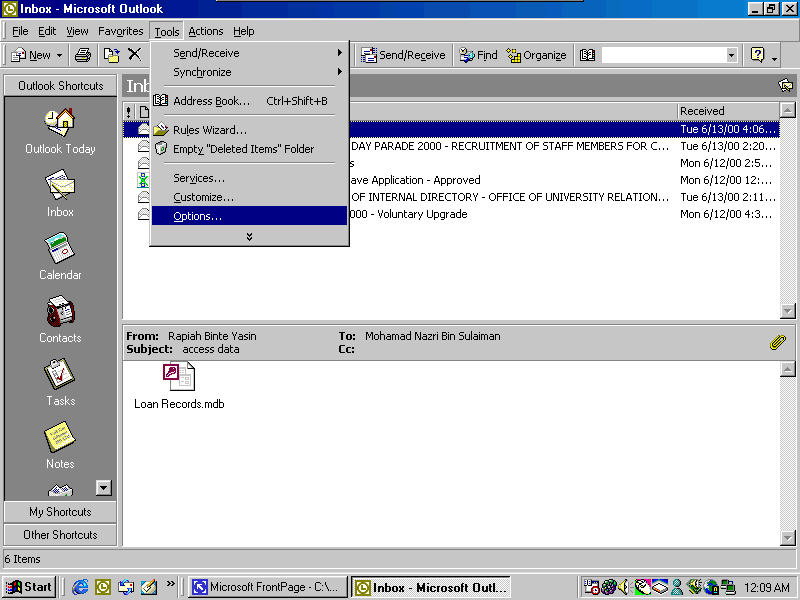Click Show Desktop quick launch icon

pyautogui.click(x=149, y=587)
